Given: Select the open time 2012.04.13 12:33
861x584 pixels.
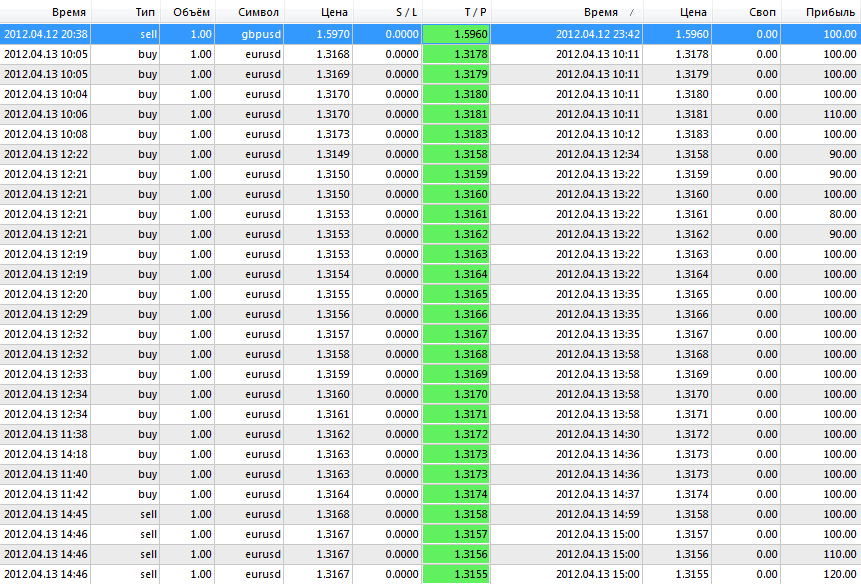Looking at the screenshot, I should [46, 374].
